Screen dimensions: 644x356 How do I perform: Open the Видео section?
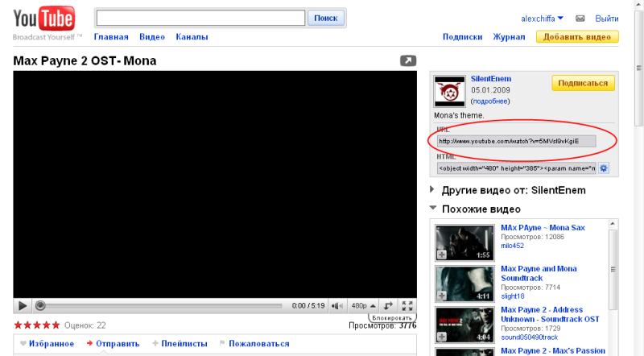click(x=152, y=37)
